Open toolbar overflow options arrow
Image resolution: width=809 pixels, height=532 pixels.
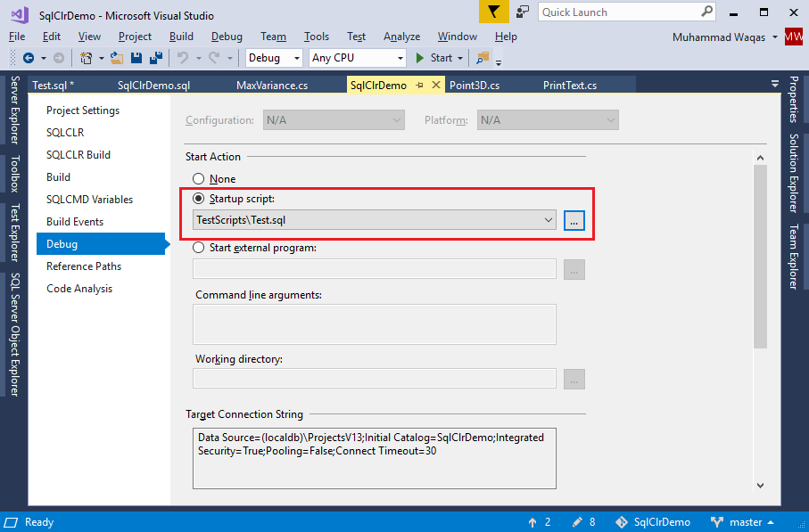[x=499, y=63]
